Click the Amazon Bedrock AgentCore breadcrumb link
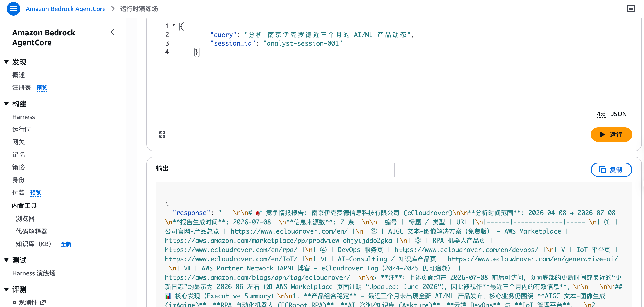The width and height of the screenshot is (644, 307). (66, 9)
